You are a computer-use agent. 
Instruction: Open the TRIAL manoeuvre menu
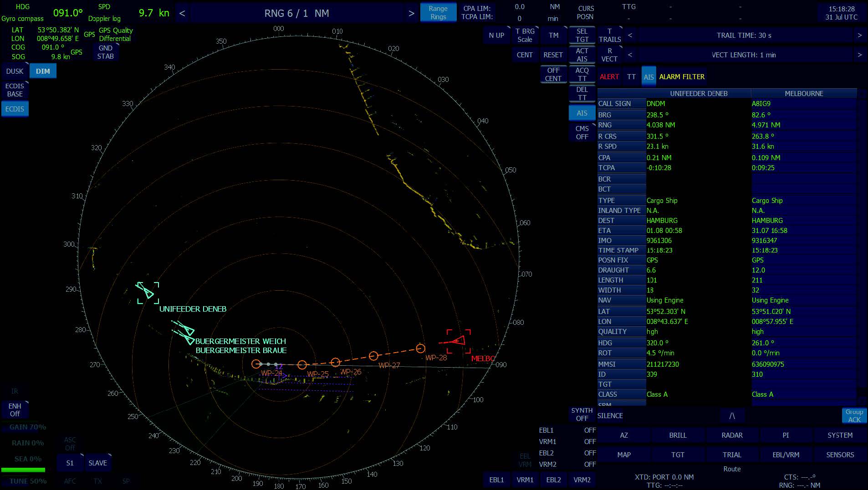[x=732, y=455]
